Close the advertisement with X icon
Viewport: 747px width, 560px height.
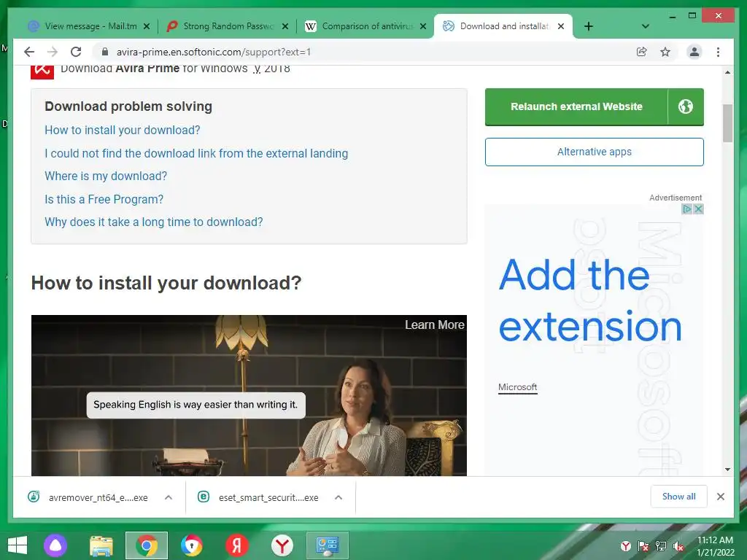(698, 209)
